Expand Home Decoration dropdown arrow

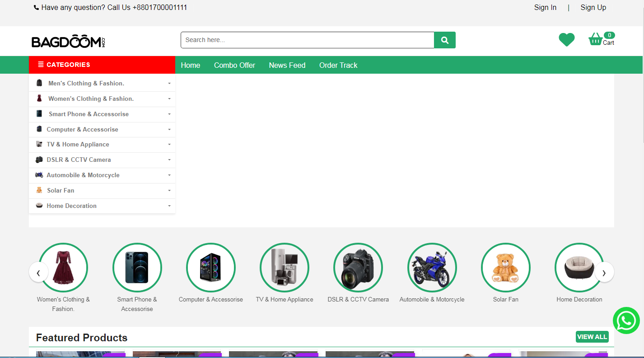point(169,206)
